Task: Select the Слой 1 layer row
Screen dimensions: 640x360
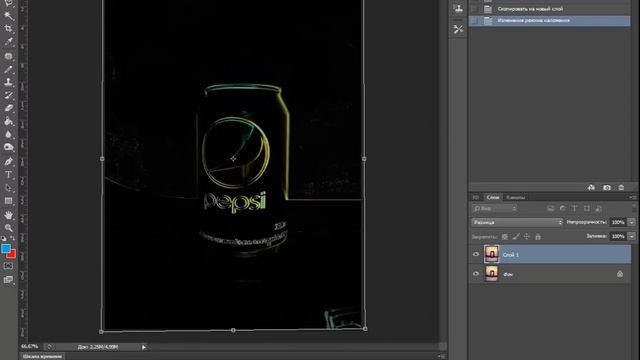Action: 549,254
